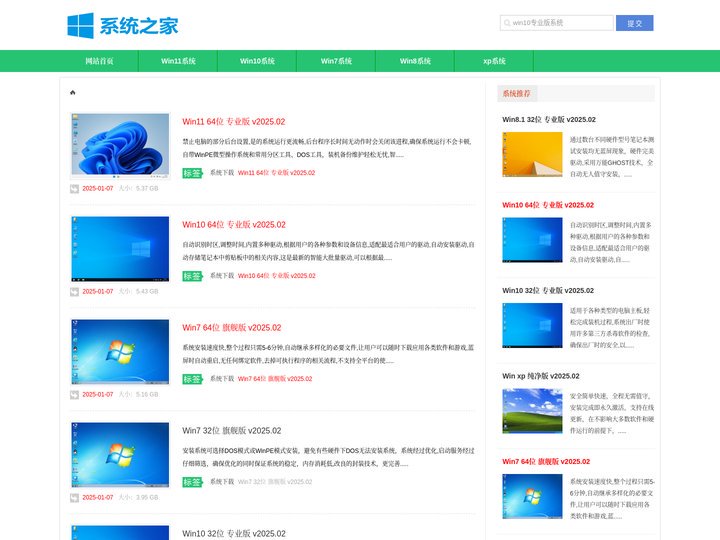This screenshot has width=720, height=540.
Task: Open sidebar Win10 64位 专业版 v2025.02 link
Action: coord(548,205)
